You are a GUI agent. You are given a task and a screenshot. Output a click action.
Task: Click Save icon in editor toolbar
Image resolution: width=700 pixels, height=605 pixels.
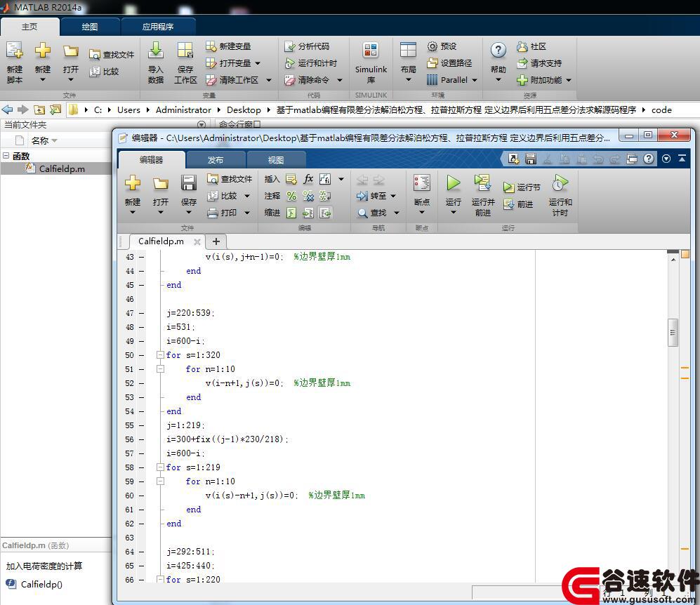pyautogui.click(x=188, y=183)
